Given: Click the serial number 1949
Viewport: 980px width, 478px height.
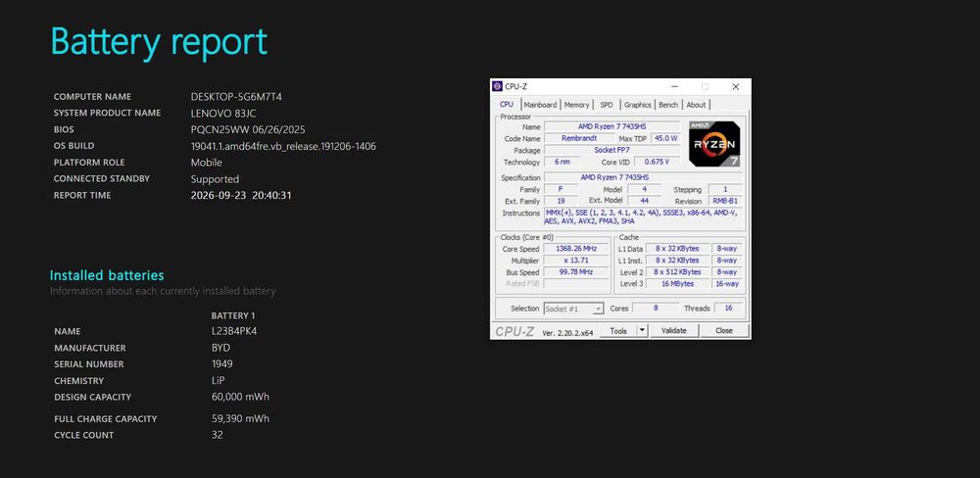Looking at the screenshot, I should pos(221,364).
